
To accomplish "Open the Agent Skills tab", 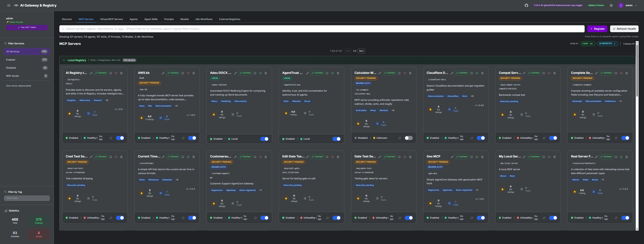I will [x=151, y=19].
